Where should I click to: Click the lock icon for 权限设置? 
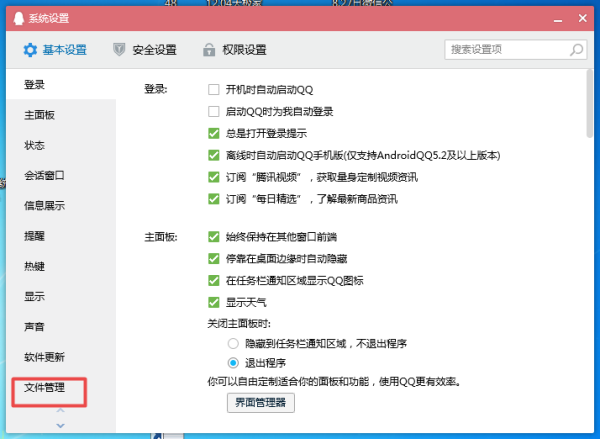(x=209, y=50)
